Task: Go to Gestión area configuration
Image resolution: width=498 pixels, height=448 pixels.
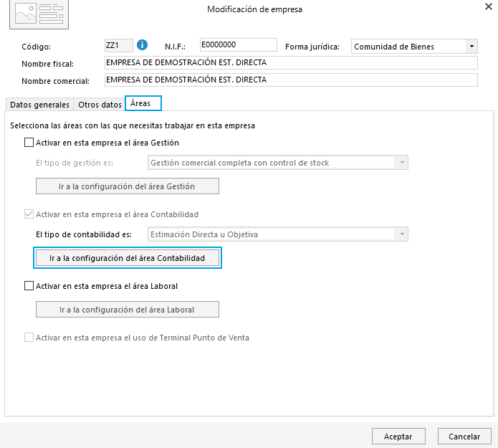Action: pos(128,186)
